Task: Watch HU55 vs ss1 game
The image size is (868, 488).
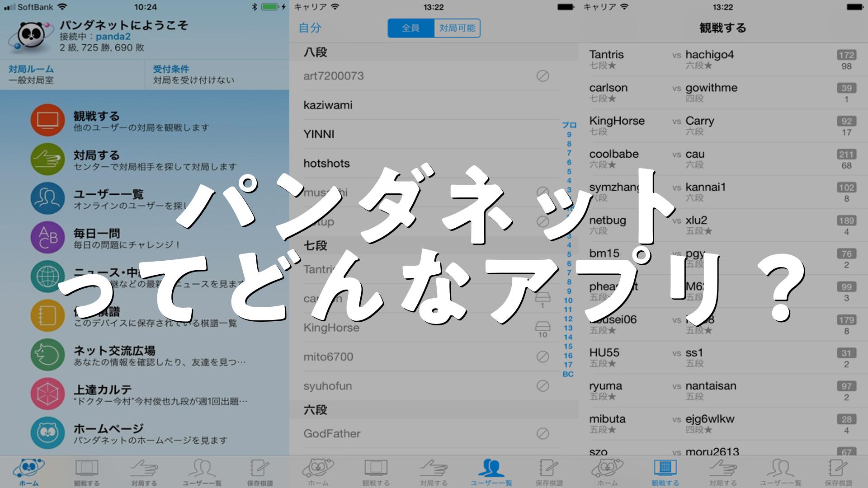Action: (x=723, y=357)
